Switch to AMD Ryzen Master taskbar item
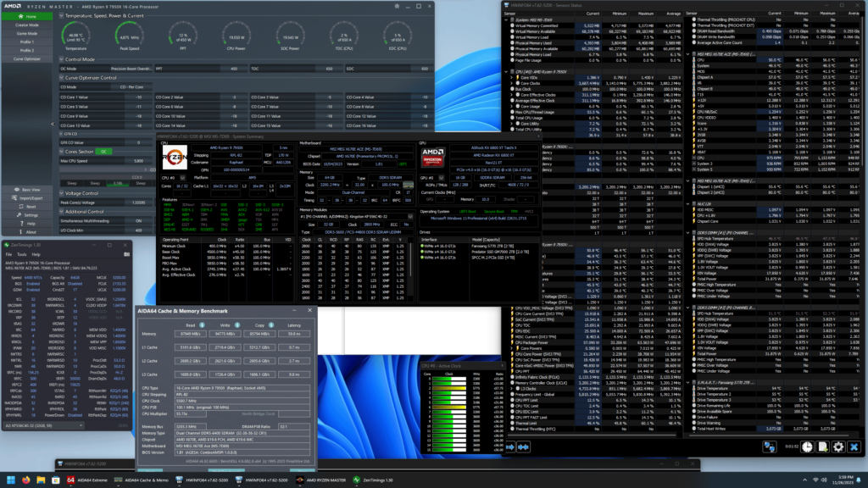868x488 pixels. point(321,480)
